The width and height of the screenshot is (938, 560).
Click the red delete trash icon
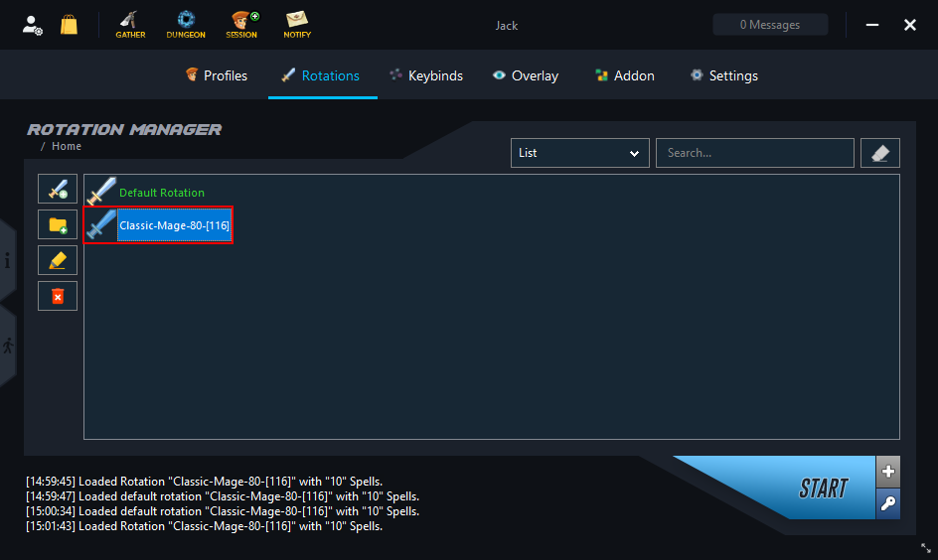58,296
